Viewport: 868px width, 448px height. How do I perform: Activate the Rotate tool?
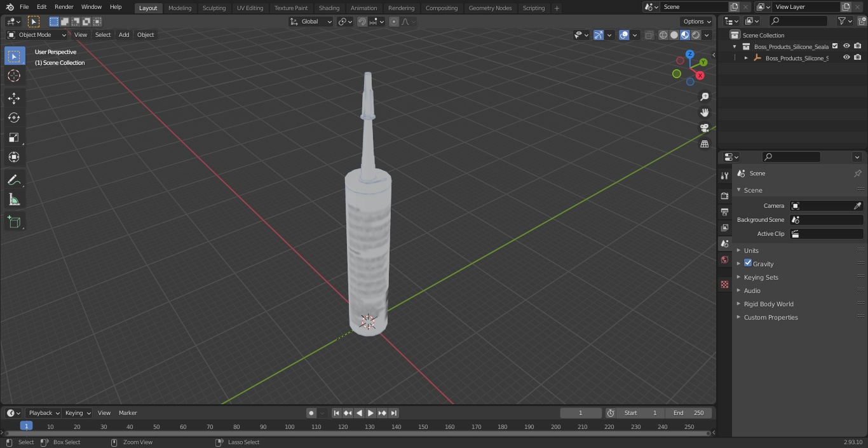[x=14, y=118]
